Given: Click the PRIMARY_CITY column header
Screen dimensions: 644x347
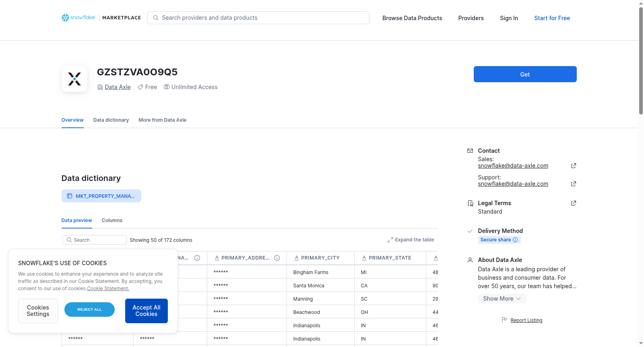Looking at the screenshot, I should click(320, 258).
